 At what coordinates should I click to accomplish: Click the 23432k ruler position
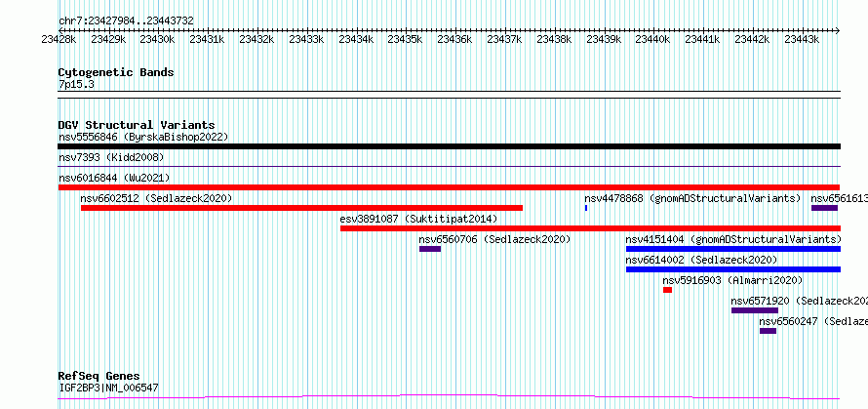(x=256, y=39)
